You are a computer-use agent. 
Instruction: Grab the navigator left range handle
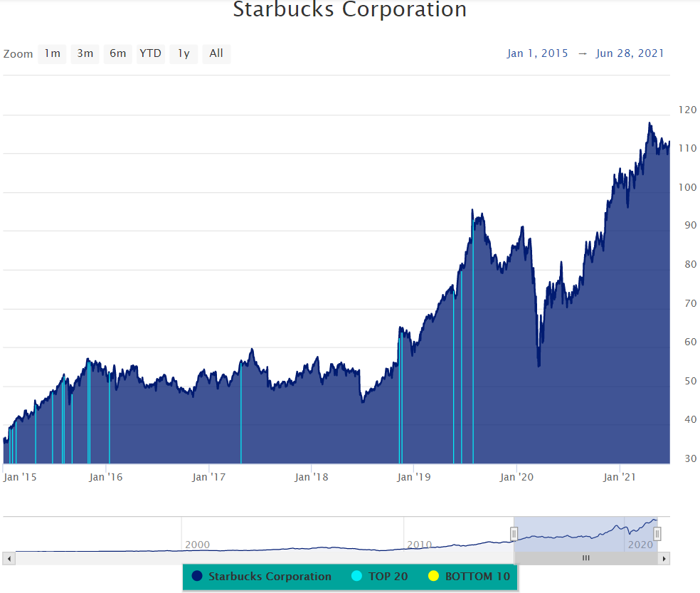(514, 534)
